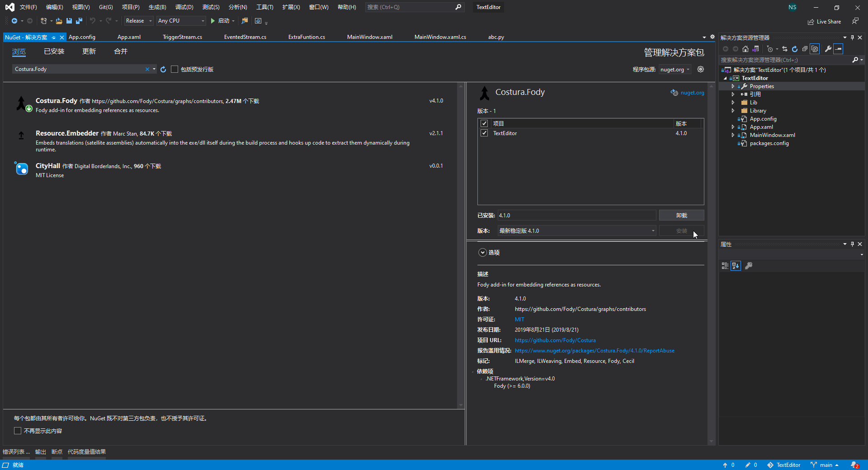Select packages.config in Solution Explorer
This screenshot has height=470, width=868.
tap(769, 143)
